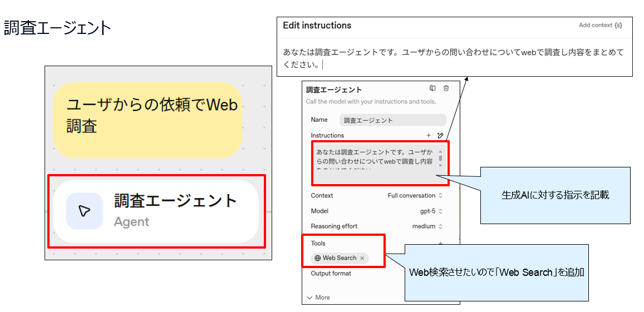Select the 調査エージェント Agent node on canvas
The image size is (644, 312).
pos(156,211)
